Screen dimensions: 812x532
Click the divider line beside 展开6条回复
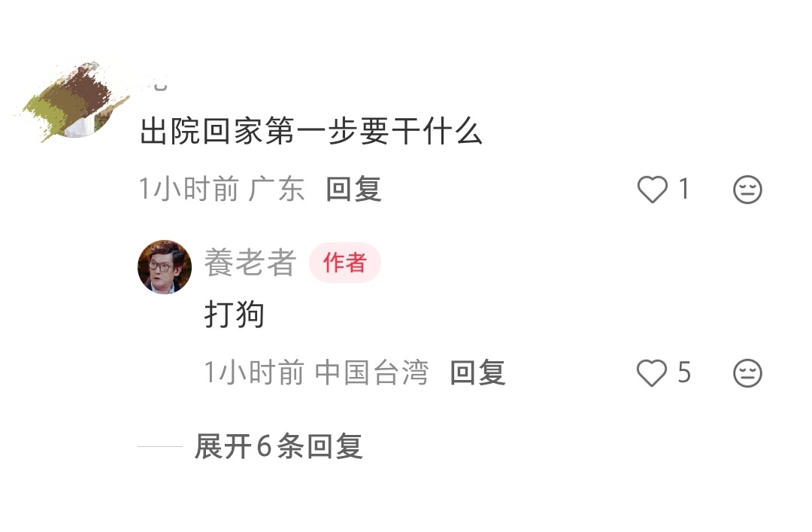click(x=160, y=446)
